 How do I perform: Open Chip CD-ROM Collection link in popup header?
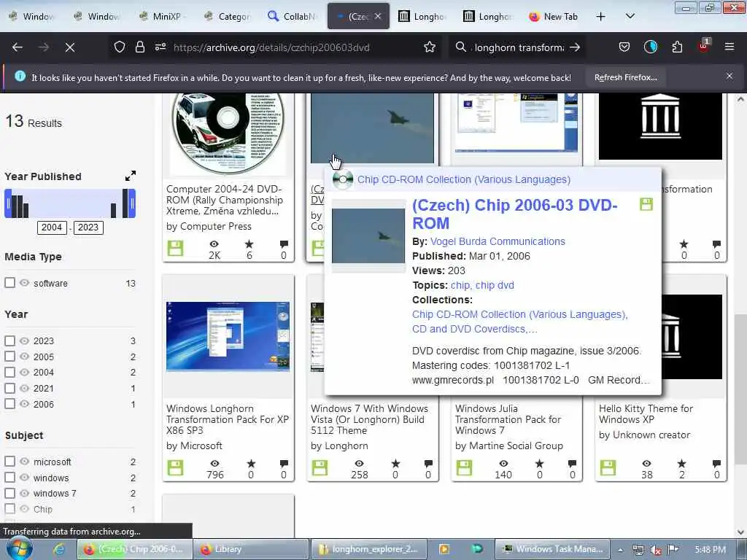click(463, 179)
